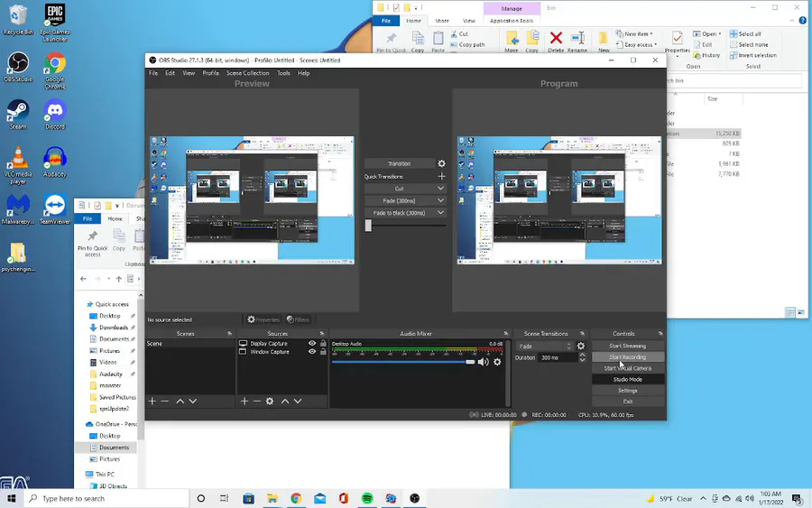Image resolution: width=812 pixels, height=508 pixels.
Task: Open Task View on taskbar
Action: (x=225, y=498)
